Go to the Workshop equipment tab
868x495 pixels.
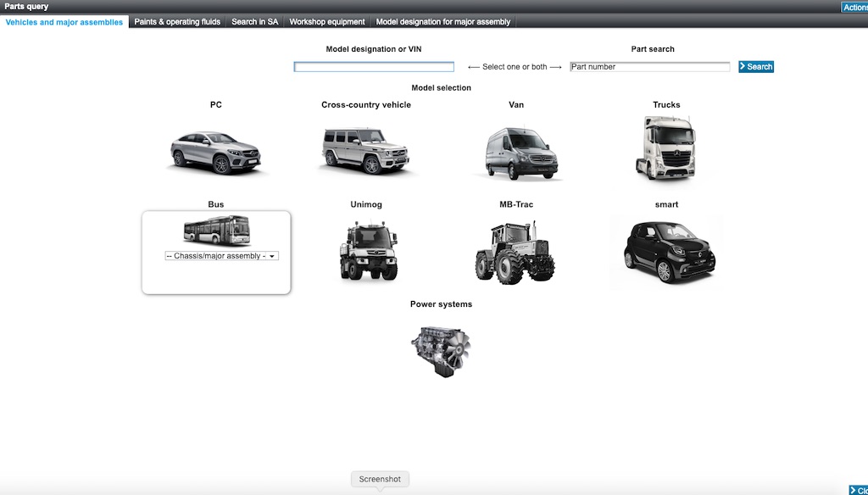point(327,22)
